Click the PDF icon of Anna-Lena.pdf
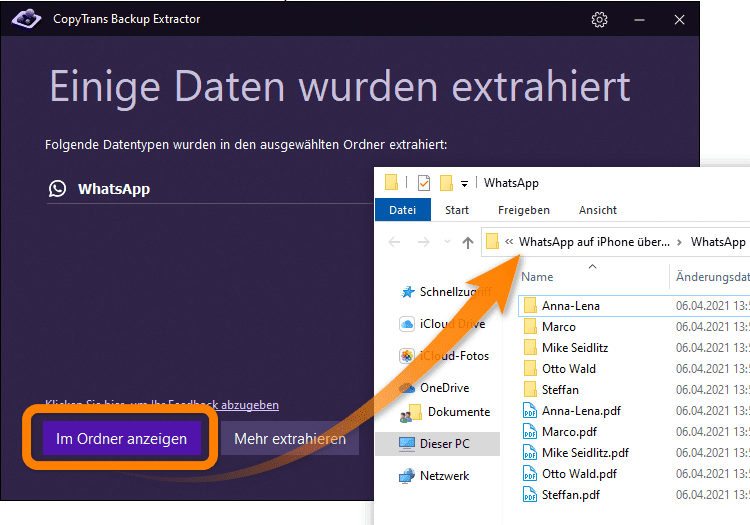Image resolution: width=750 pixels, height=525 pixels. coord(530,411)
